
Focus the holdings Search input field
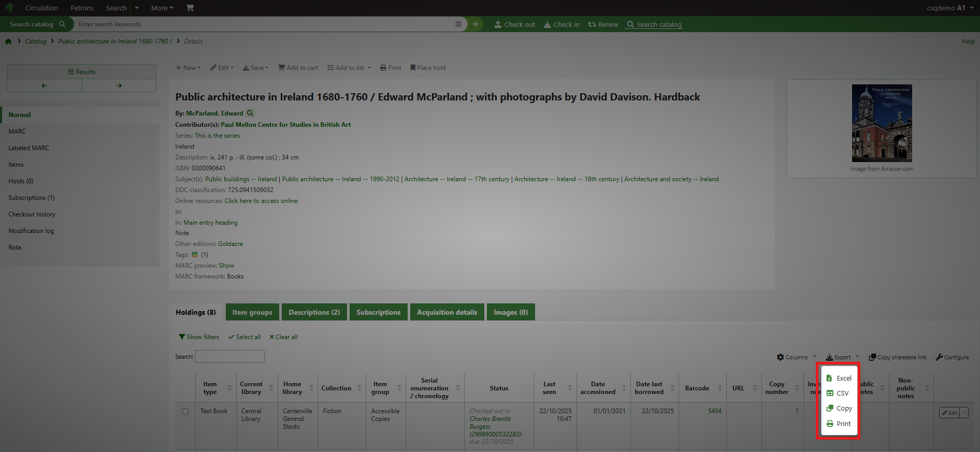(x=229, y=357)
